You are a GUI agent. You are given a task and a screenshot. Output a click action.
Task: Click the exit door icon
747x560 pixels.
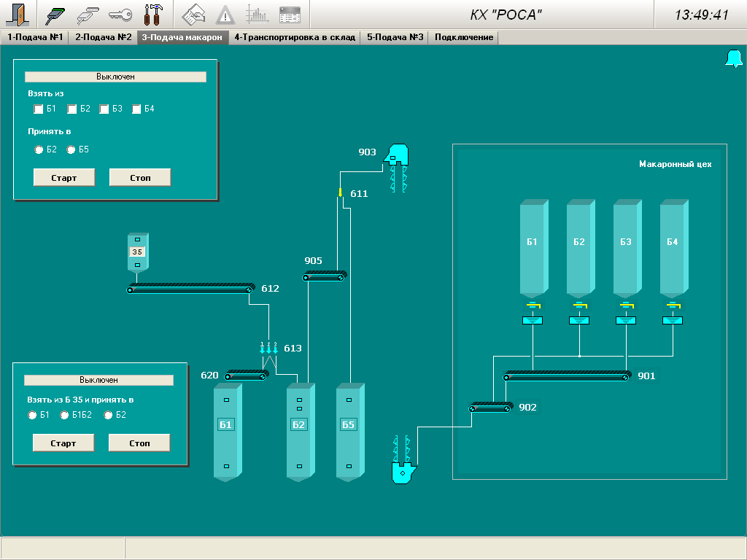pyautogui.click(x=18, y=14)
